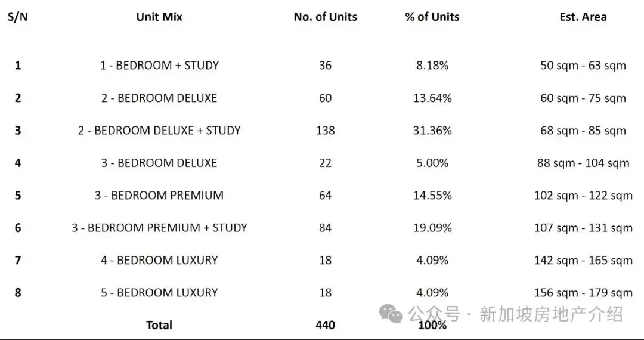
Task: Click the Est. Area column header
Action: point(583,17)
